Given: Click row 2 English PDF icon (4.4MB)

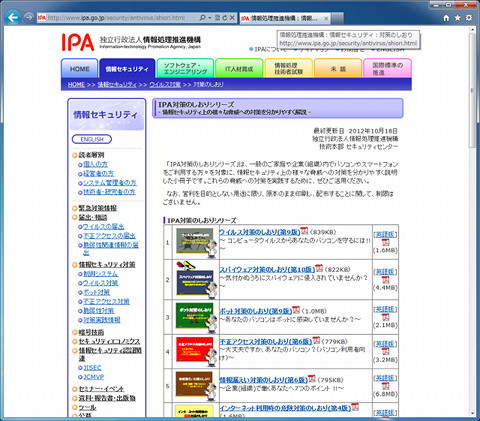Looking at the screenshot, I should (385, 280).
